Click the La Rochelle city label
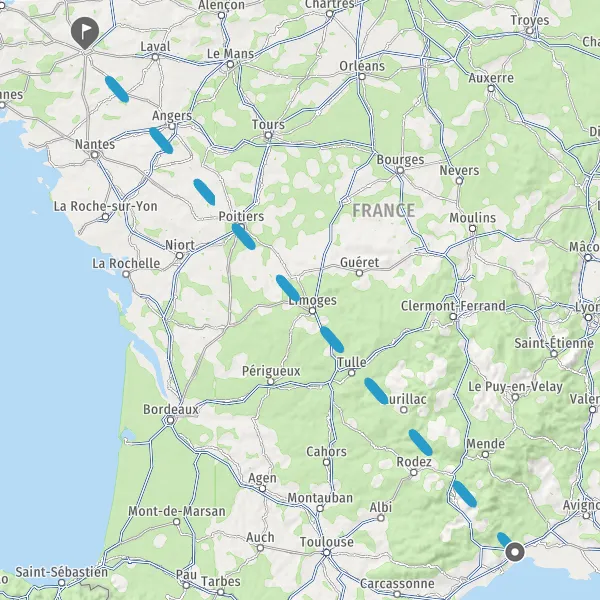This screenshot has height=600, width=600. (126, 263)
